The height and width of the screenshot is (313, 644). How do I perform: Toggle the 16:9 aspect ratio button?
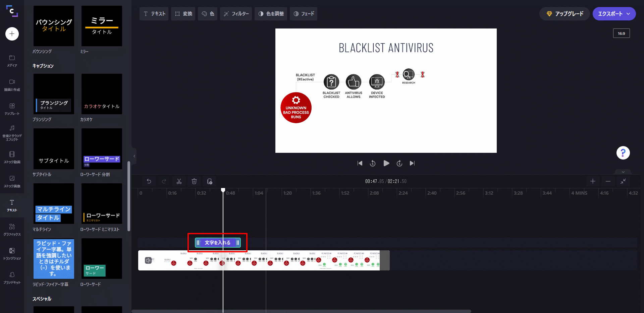click(x=621, y=34)
